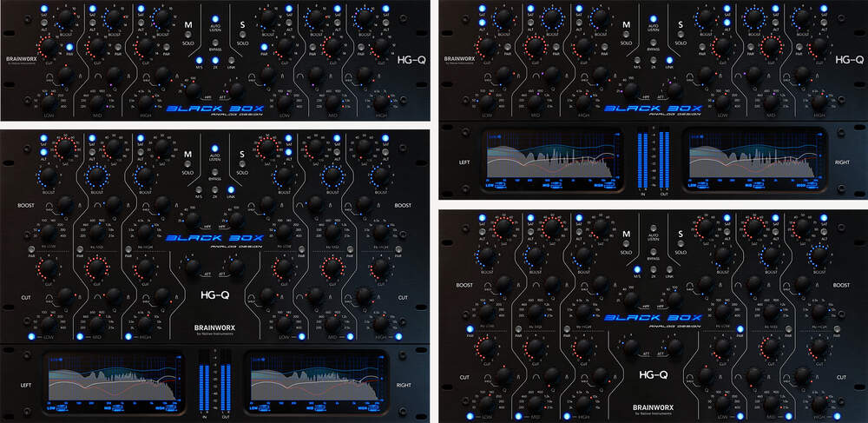Click Mid LOW SAT knob in bottom-left unit
The width and height of the screenshot is (868, 423).
(65, 148)
